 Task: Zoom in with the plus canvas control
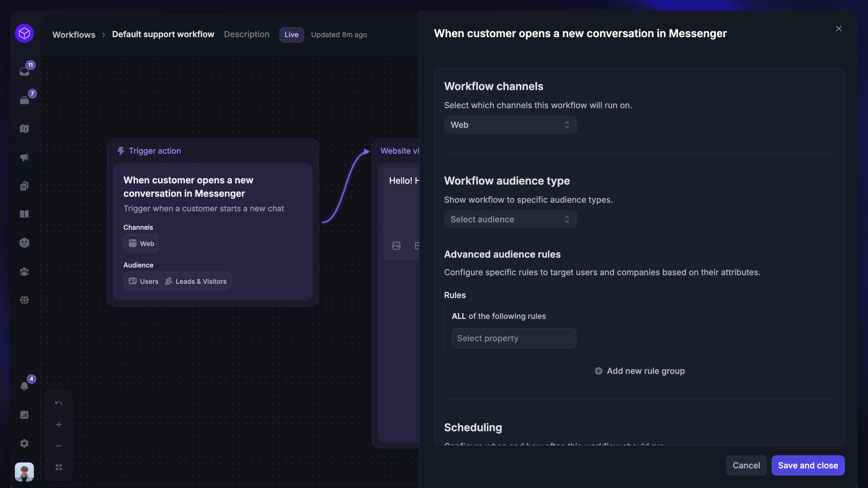tap(59, 424)
